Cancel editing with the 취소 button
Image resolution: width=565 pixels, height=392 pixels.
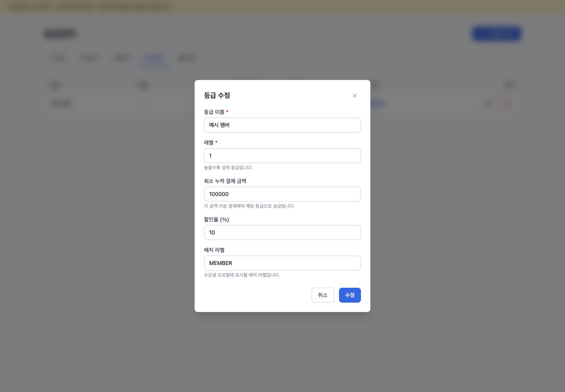(323, 295)
